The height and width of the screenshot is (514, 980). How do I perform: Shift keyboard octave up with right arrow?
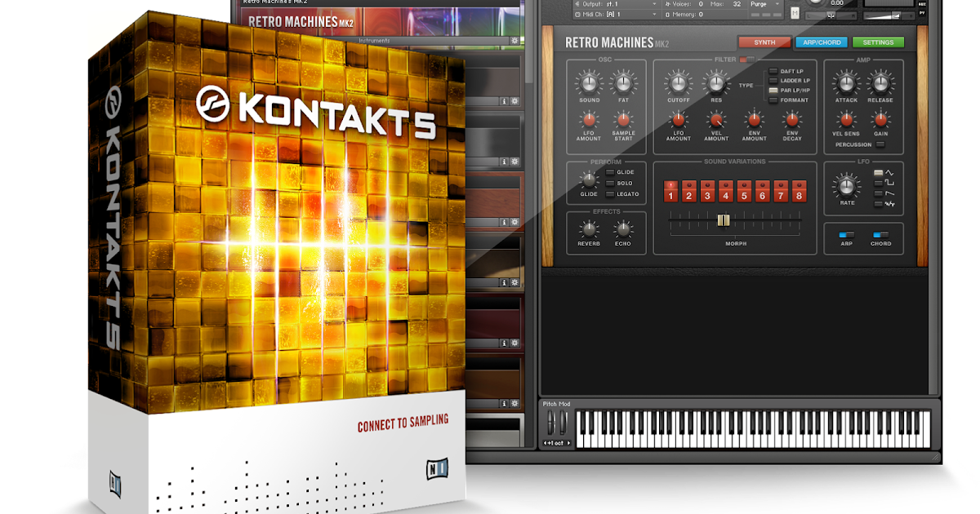click(x=569, y=443)
